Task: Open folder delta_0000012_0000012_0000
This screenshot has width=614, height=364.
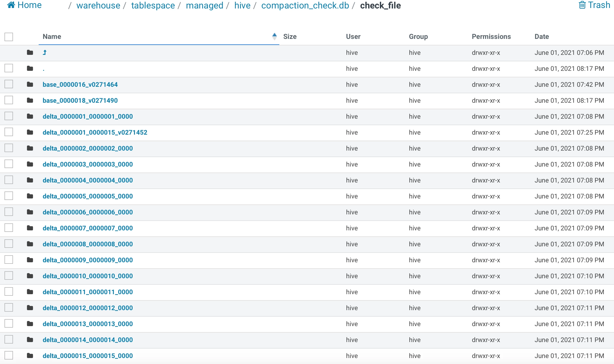Action: click(88, 308)
